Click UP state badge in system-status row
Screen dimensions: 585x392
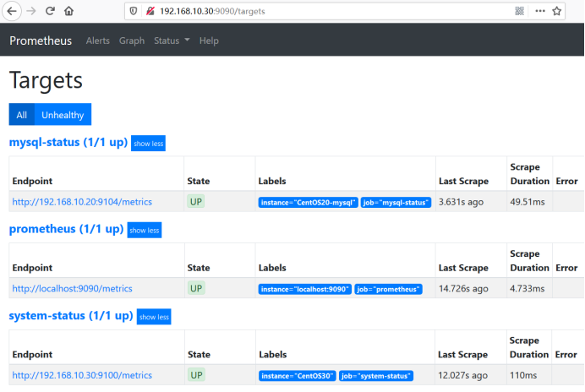(x=197, y=375)
